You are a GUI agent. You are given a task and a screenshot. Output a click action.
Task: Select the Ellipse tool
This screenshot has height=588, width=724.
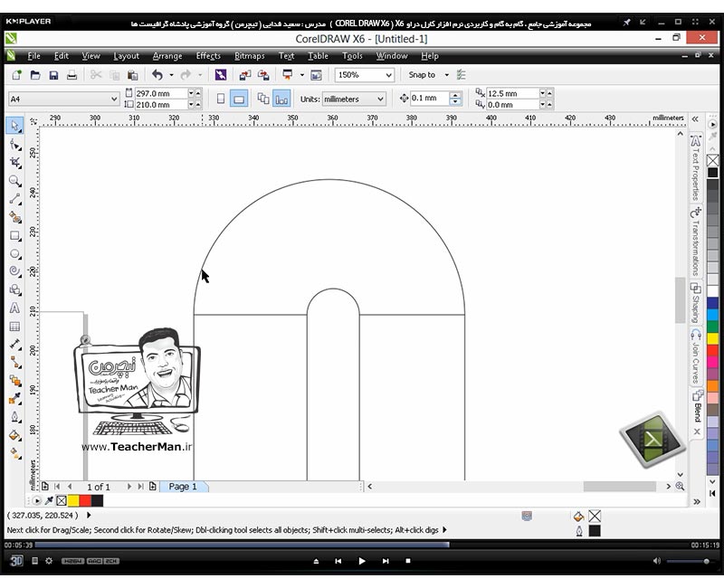point(14,254)
